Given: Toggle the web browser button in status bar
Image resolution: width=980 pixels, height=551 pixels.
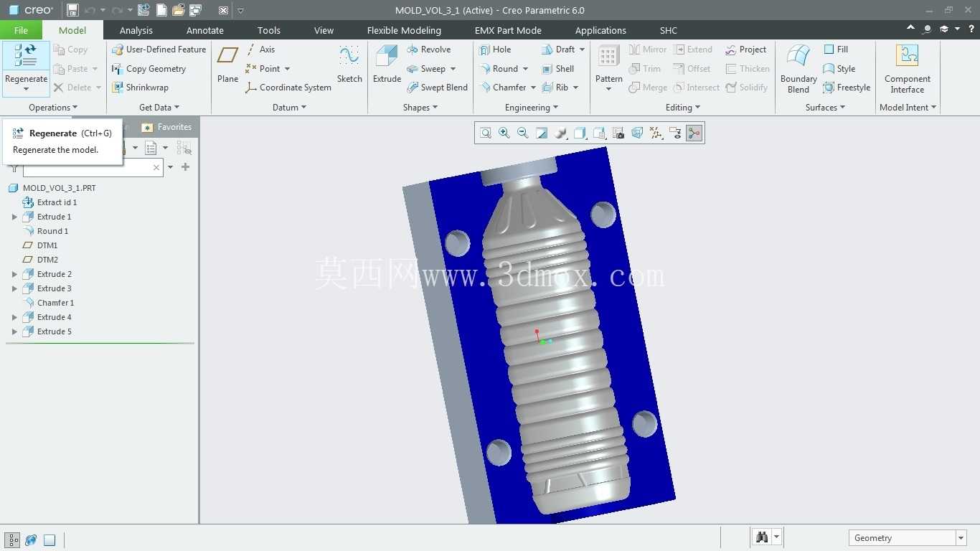Looking at the screenshot, I should pos(31,540).
